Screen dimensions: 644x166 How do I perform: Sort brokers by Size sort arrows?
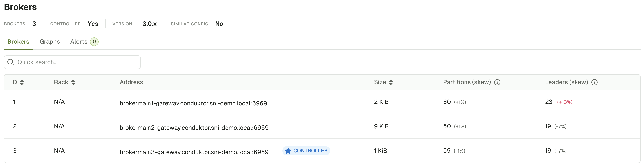pyautogui.click(x=391, y=82)
